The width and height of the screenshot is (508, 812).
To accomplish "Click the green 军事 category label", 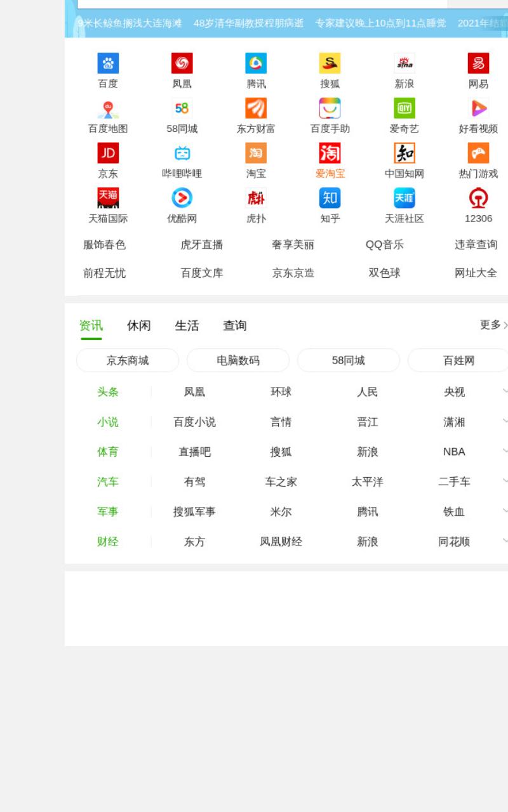I will click(108, 512).
